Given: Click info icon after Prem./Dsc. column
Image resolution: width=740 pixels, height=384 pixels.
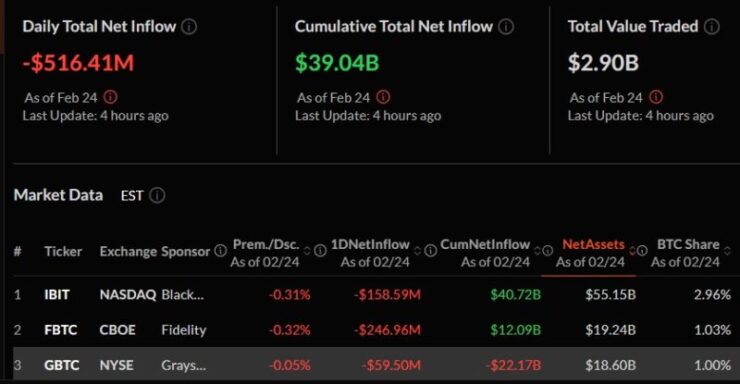Looking at the screenshot, I should (x=320, y=250).
